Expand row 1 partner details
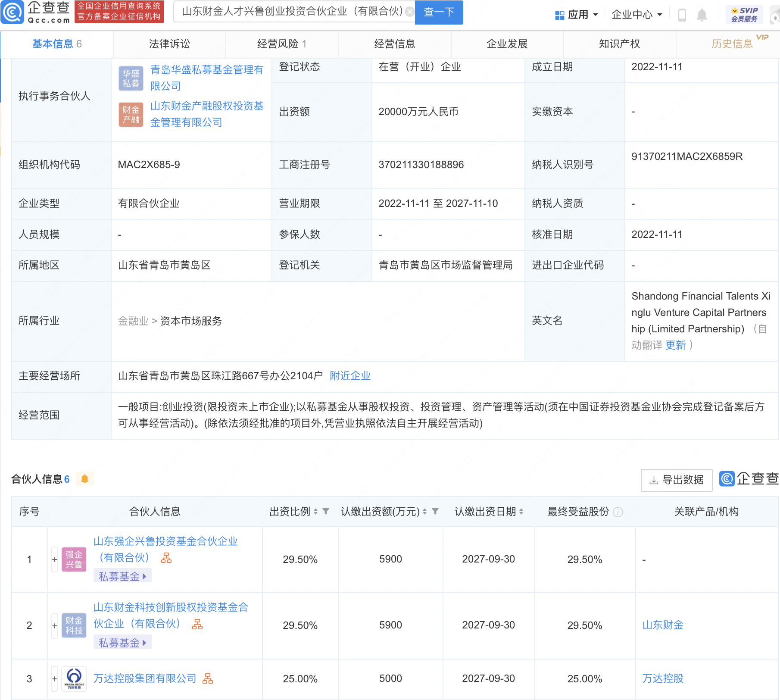 [55, 559]
